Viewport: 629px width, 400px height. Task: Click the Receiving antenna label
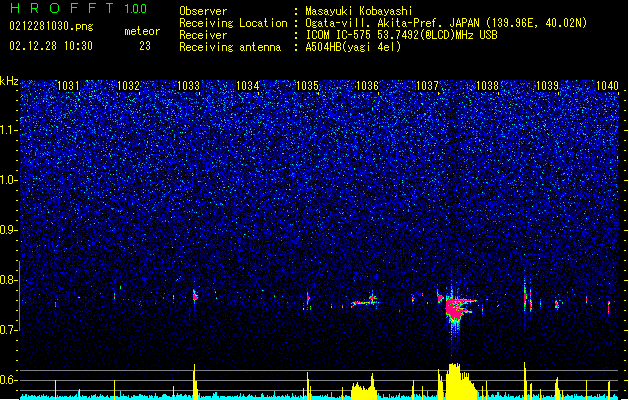click(x=230, y=47)
